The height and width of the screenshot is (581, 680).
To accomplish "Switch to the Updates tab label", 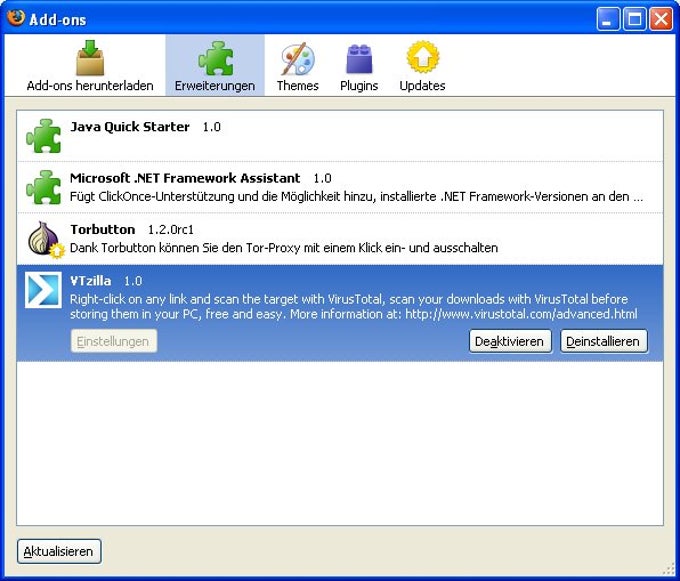I will pyautogui.click(x=422, y=85).
